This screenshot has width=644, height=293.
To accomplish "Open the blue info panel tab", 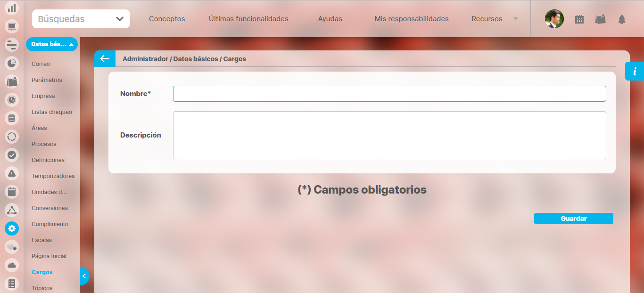I will pyautogui.click(x=635, y=72).
